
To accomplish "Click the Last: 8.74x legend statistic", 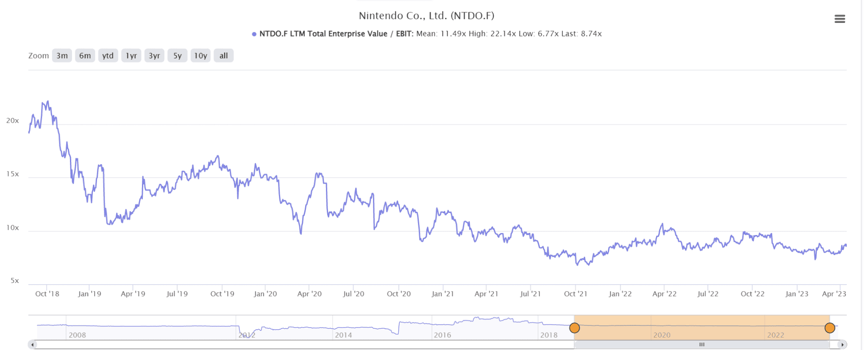I will point(581,34).
